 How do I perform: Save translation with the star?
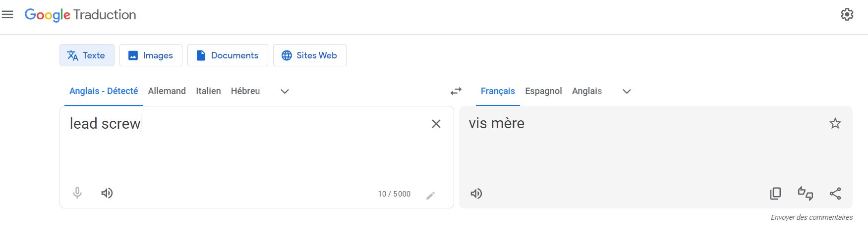point(835,124)
